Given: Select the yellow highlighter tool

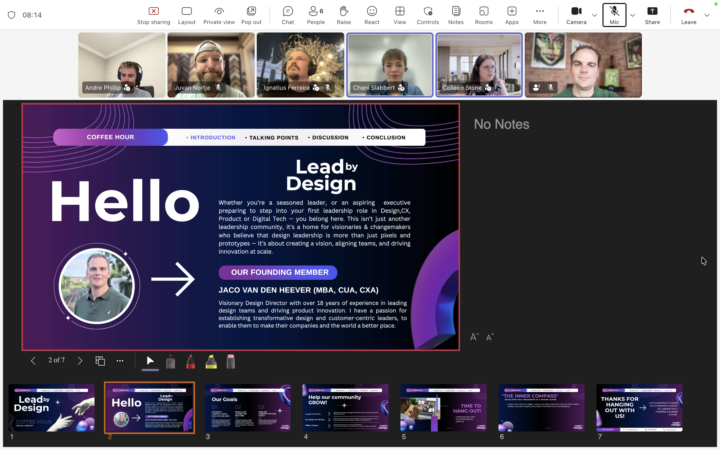Looking at the screenshot, I should coord(211,362).
